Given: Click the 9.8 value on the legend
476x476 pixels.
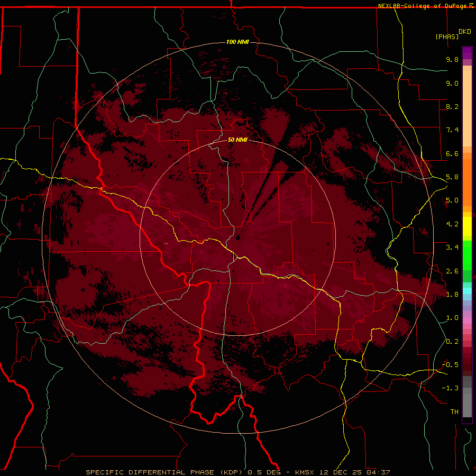Looking at the screenshot, I should coord(452,59).
